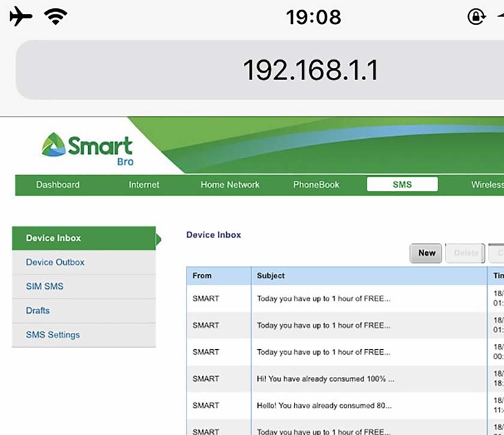Viewport: 504px width, 435px height.
Task: Open Device Outbox in the sidebar
Action: (84, 262)
